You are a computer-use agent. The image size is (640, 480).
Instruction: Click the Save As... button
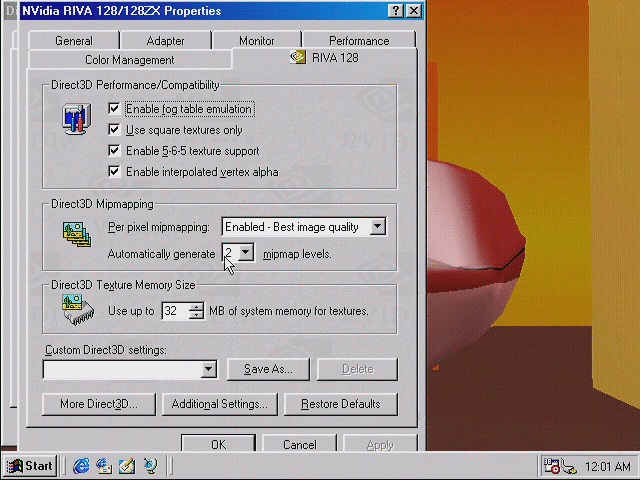268,369
